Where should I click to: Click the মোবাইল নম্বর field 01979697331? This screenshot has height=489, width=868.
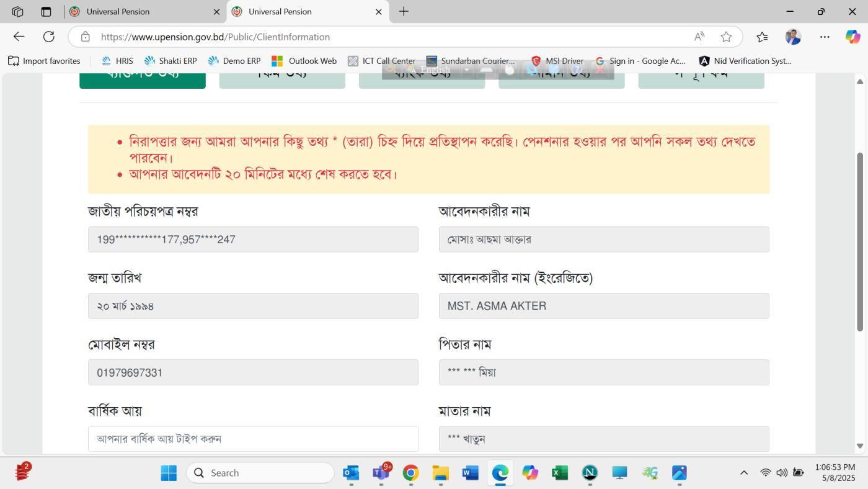click(x=253, y=372)
